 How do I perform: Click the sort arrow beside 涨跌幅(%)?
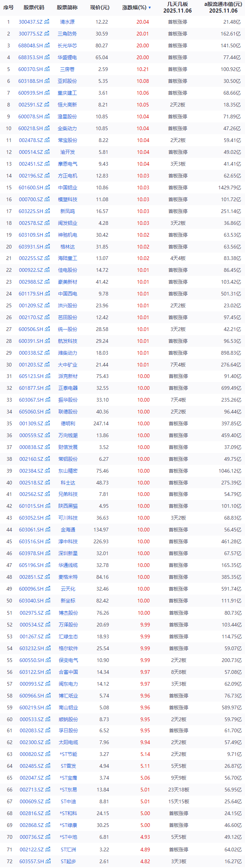pos(150,8)
